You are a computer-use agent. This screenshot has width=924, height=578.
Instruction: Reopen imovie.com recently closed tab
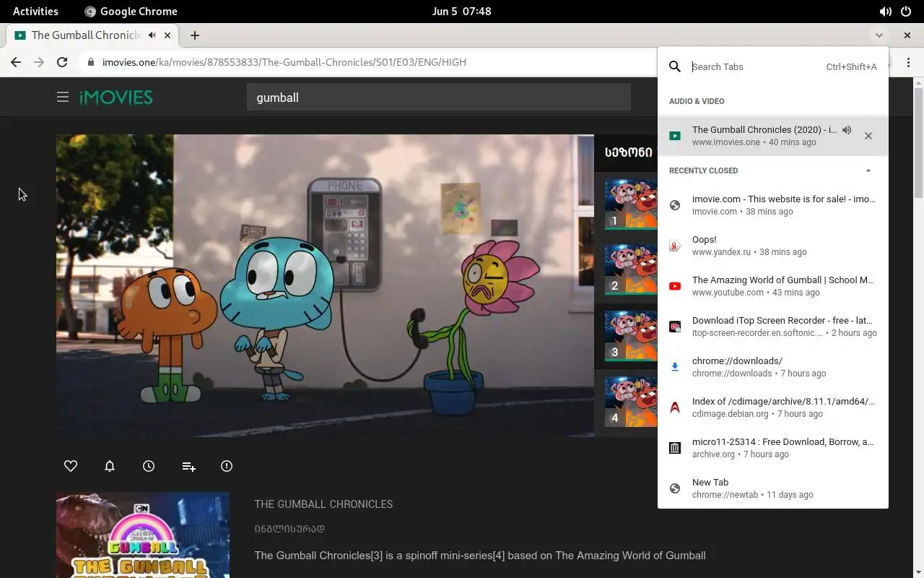pyautogui.click(x=773, y=205)
